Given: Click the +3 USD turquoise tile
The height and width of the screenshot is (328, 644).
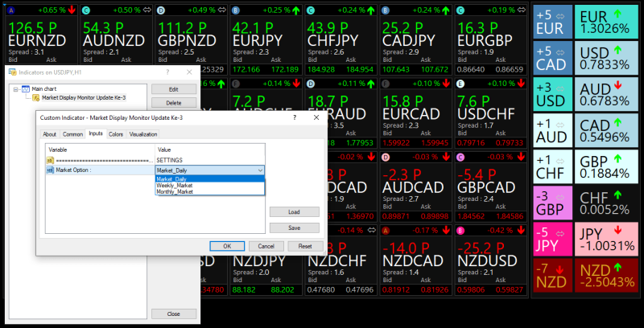Looking at the screenshot, I should click(x=552, y=94).
